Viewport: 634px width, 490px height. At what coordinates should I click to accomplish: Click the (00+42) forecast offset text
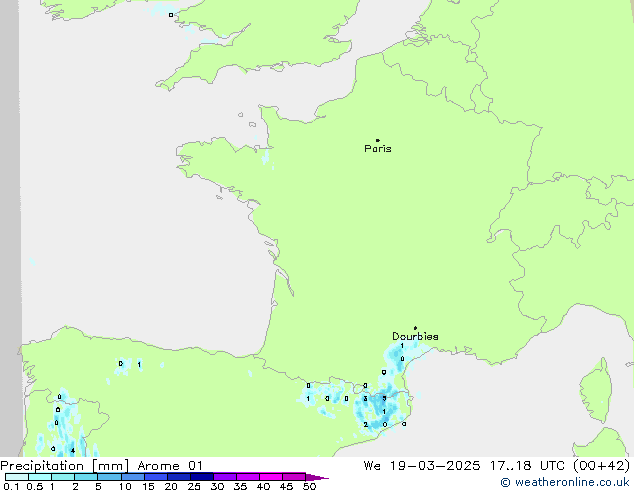[602, 466]
